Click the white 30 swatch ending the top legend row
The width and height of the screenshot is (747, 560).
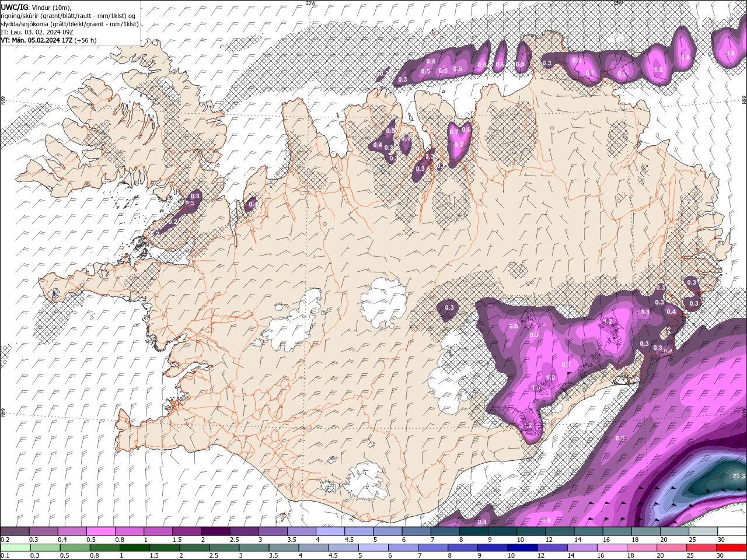pos(731,531)
